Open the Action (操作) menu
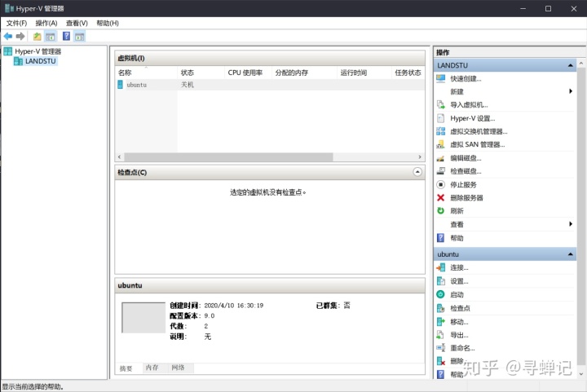Screen dimensions: 587x392 tap(46, 23)
